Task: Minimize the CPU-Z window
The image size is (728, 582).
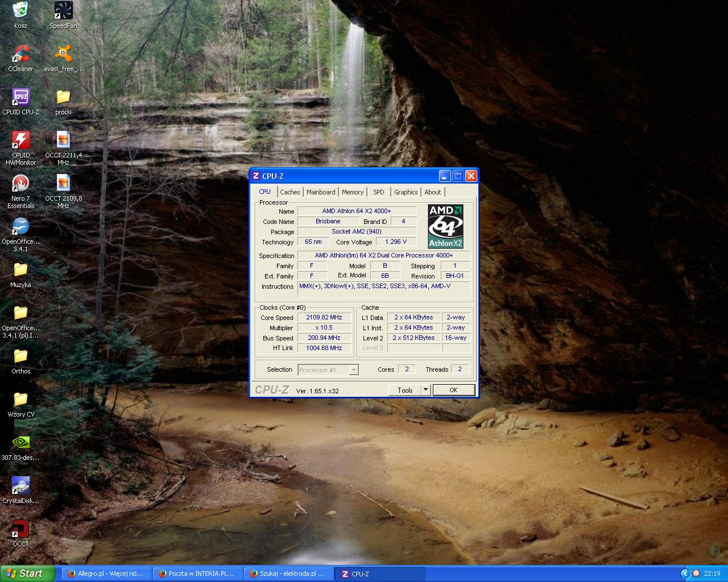Action: click(x=445, y=176)
